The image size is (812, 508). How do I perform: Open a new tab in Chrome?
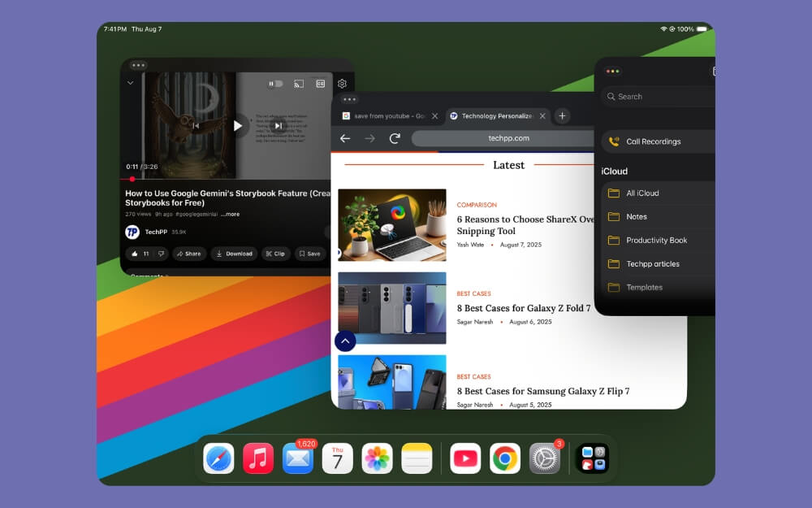[x=562, y=116]
